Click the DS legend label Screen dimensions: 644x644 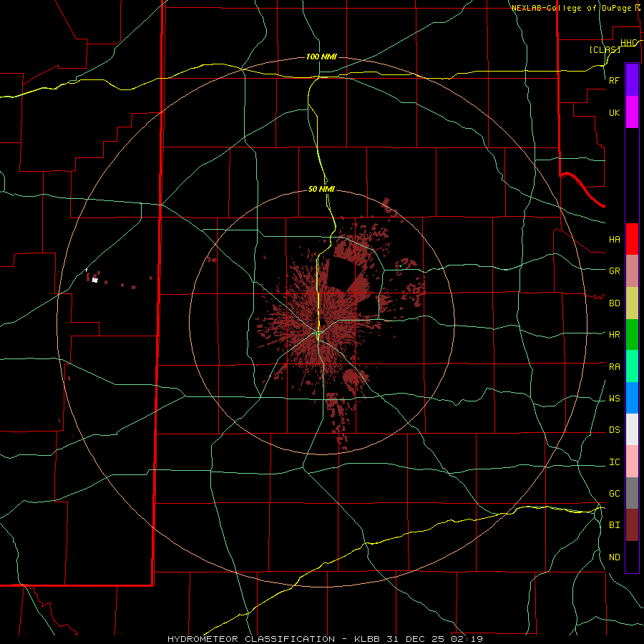click(614, 430)
